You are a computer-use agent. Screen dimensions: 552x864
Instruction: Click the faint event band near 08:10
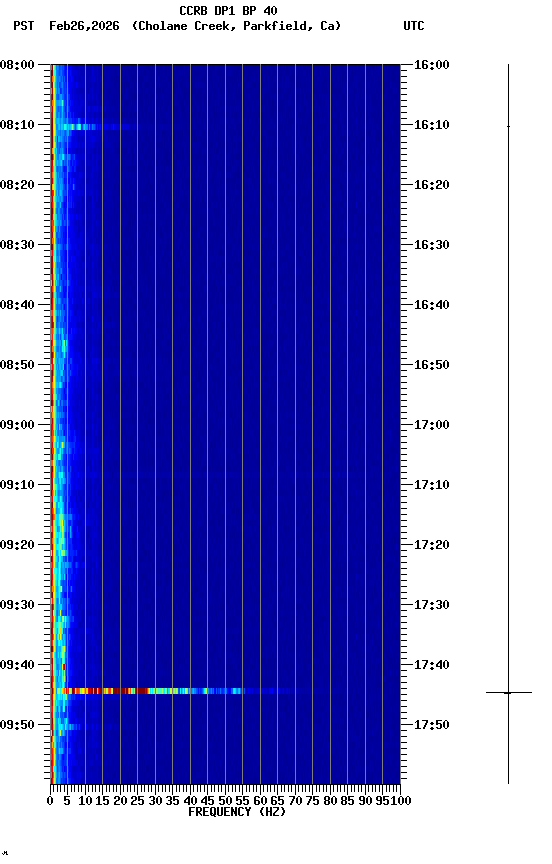[95, 127]
